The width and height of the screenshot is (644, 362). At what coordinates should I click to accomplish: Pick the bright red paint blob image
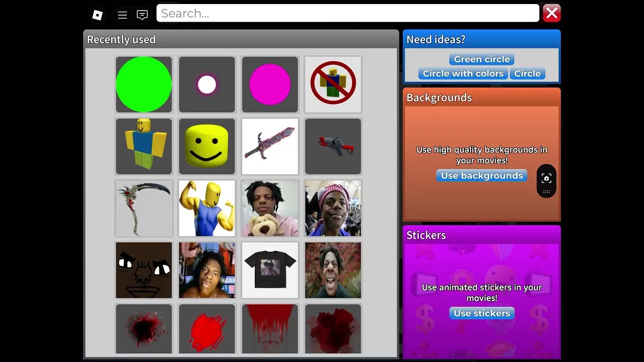point(207,329)
